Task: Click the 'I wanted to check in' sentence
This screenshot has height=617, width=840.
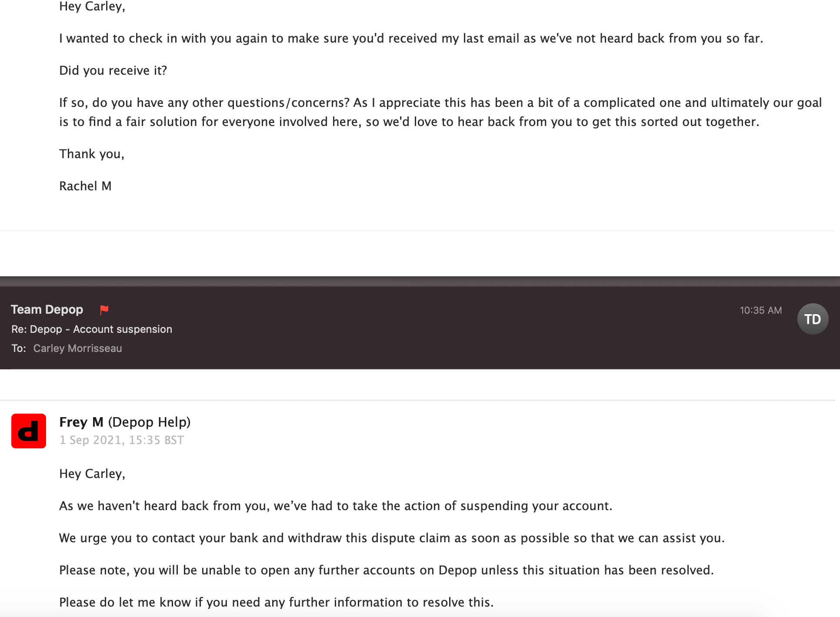Action: tap(411, 38)
